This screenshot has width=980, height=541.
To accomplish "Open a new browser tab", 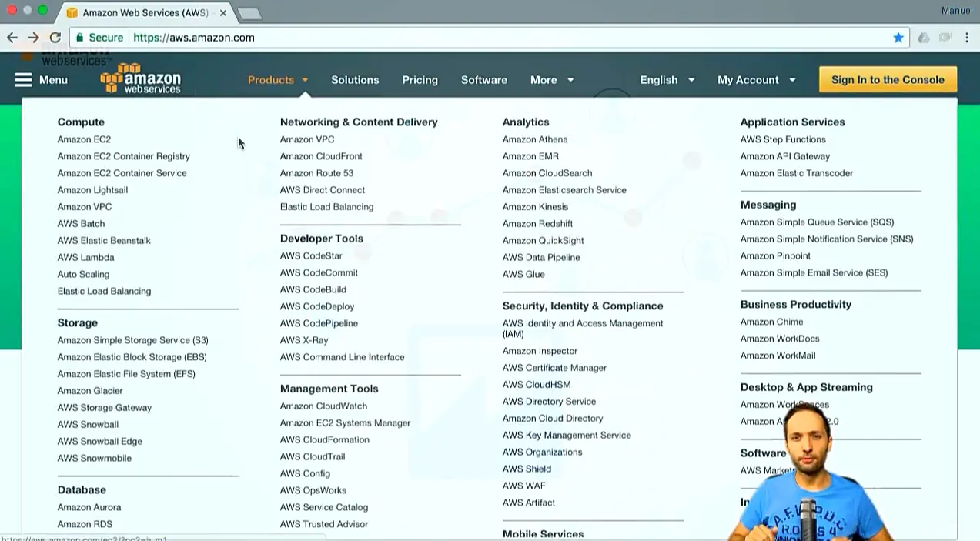I will pyautogui.click(x=249, y=13).
